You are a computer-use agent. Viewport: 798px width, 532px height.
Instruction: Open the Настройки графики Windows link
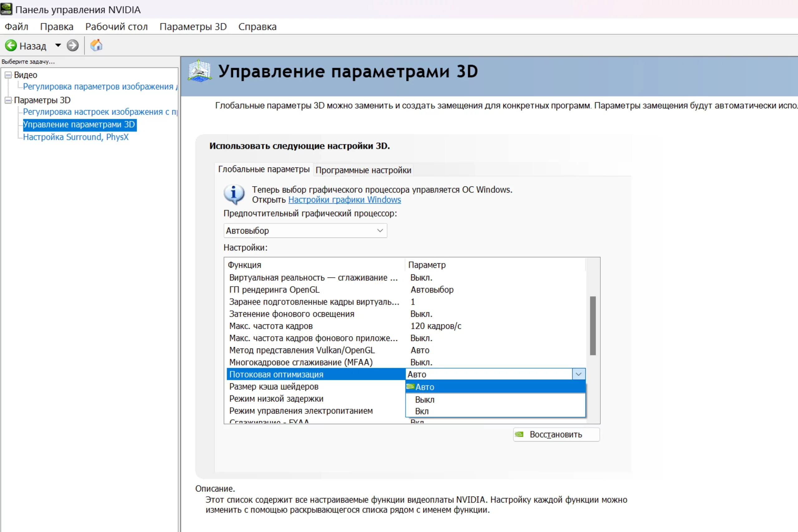(x=344, y=199)
